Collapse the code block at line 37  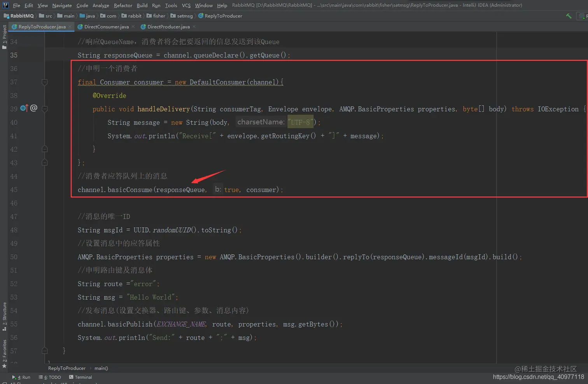[x=44, y=82]
